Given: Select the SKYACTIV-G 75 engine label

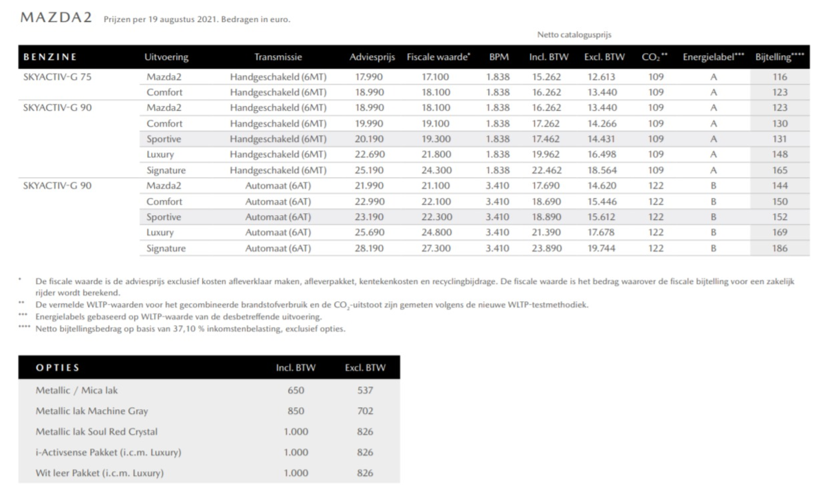Looking at the screenshot, I should (57, 77).
